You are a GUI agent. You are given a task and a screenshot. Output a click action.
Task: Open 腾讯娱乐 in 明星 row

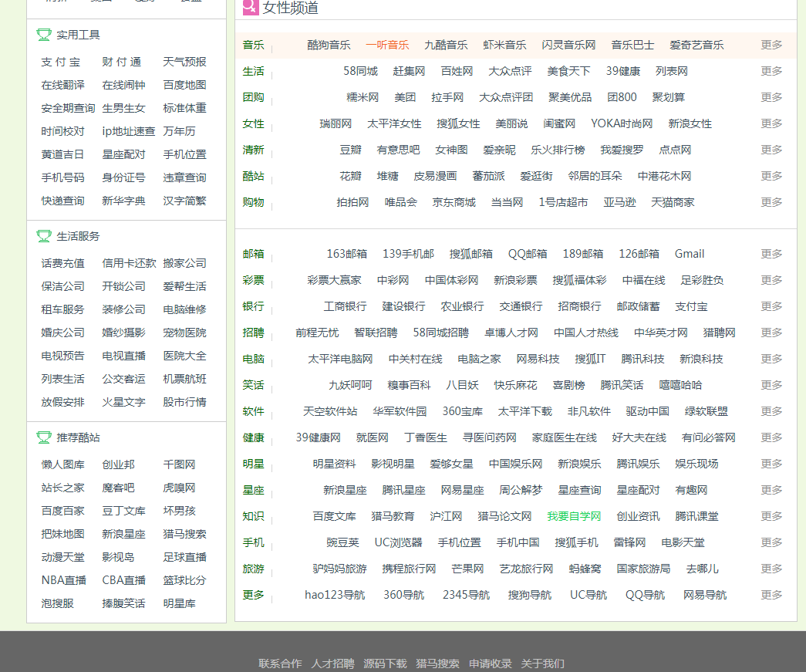[x=638, y=464]
